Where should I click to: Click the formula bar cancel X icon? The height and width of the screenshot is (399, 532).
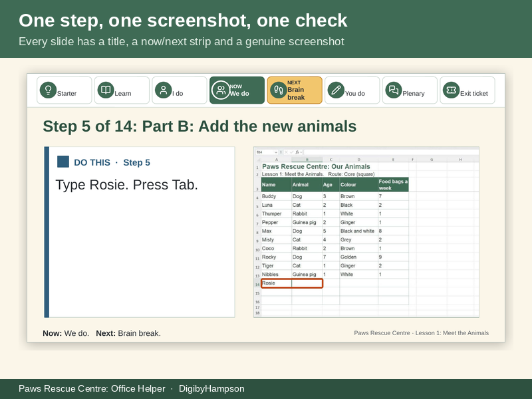tap(286, 152)
